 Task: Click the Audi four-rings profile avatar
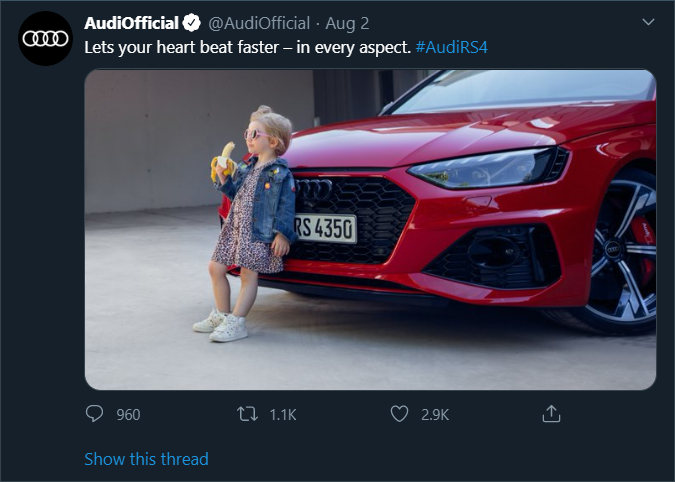click(x=46, y=39)
